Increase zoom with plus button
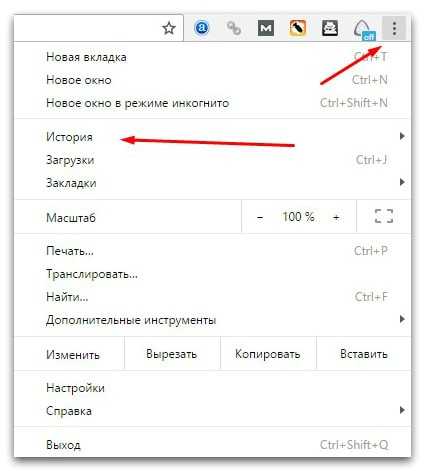The image size is (425, 471). point(336,217)
